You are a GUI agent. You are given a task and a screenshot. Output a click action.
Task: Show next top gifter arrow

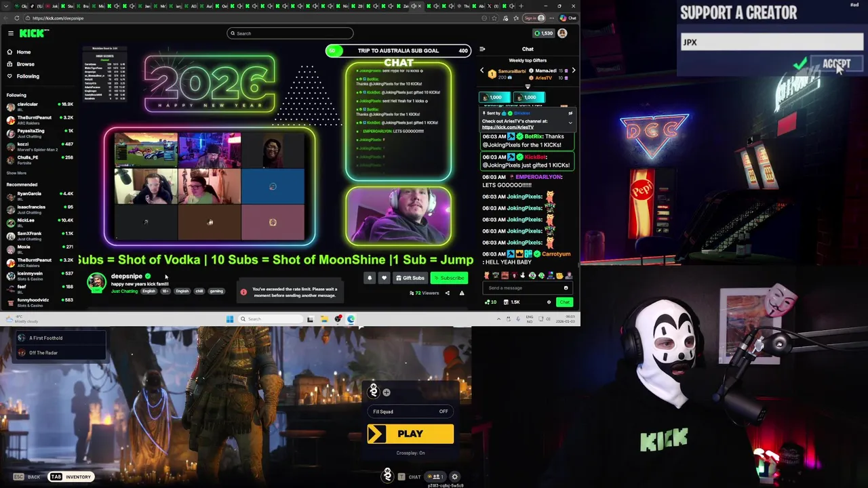coord(573,70)
